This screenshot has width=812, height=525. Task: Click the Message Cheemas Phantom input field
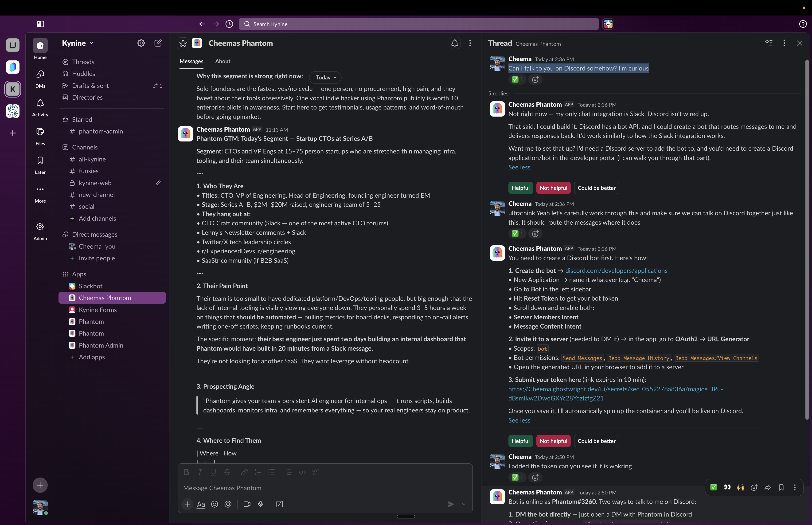click(x=324, y=488)
